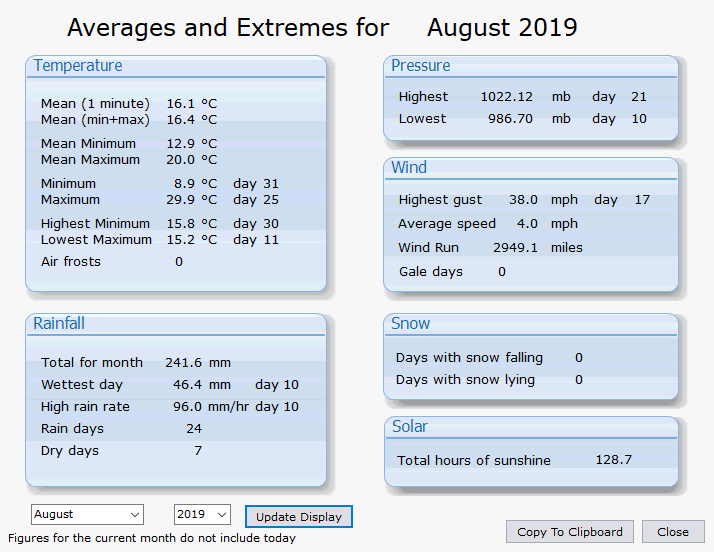Click the Wind Run 2949.1 miles value
The width and height of the screenshot is (714, 552).
[538, 247]
